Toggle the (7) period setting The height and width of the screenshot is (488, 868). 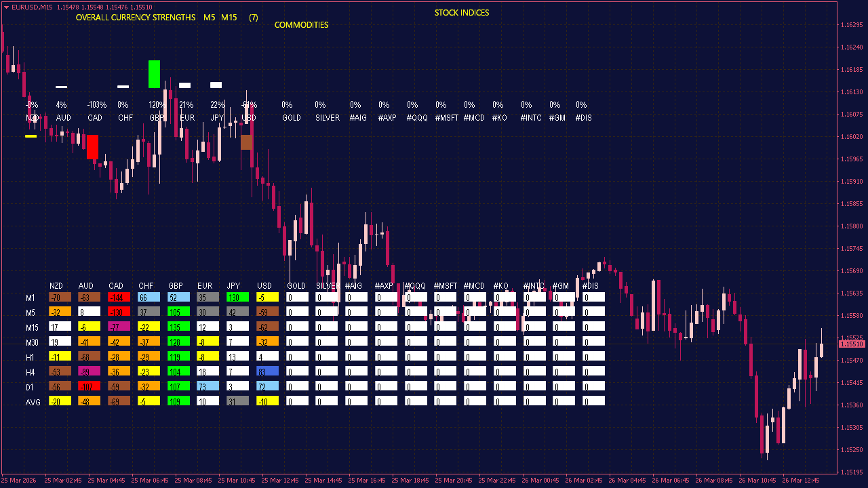tap(253, 18)
